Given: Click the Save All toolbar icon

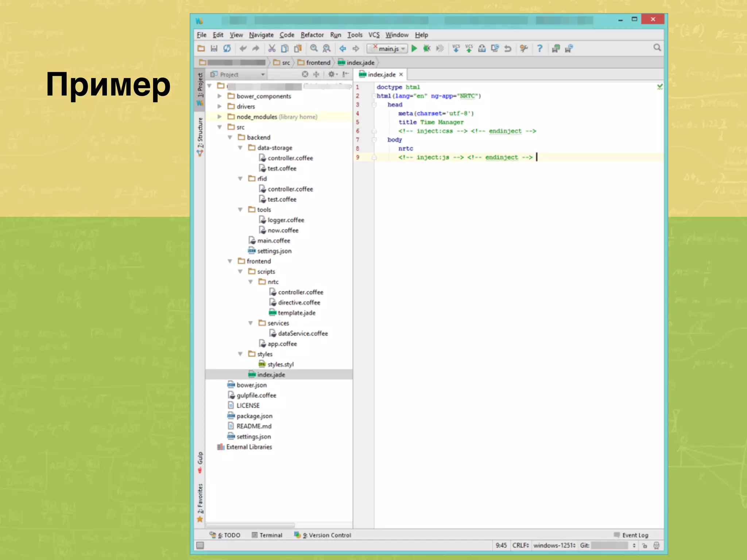Looking at the screenshot, I should click(214, 48).
